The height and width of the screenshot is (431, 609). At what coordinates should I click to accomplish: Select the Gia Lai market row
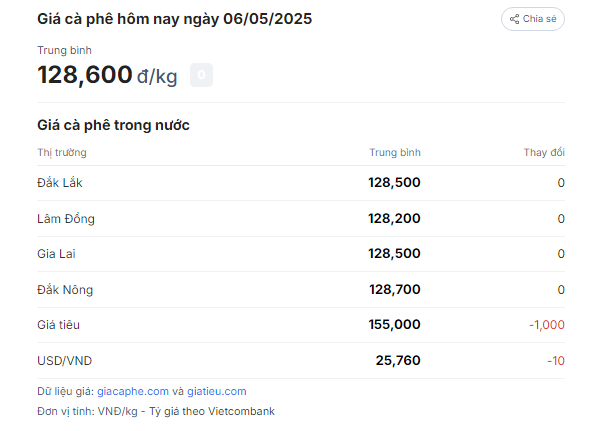click(301, 254)
